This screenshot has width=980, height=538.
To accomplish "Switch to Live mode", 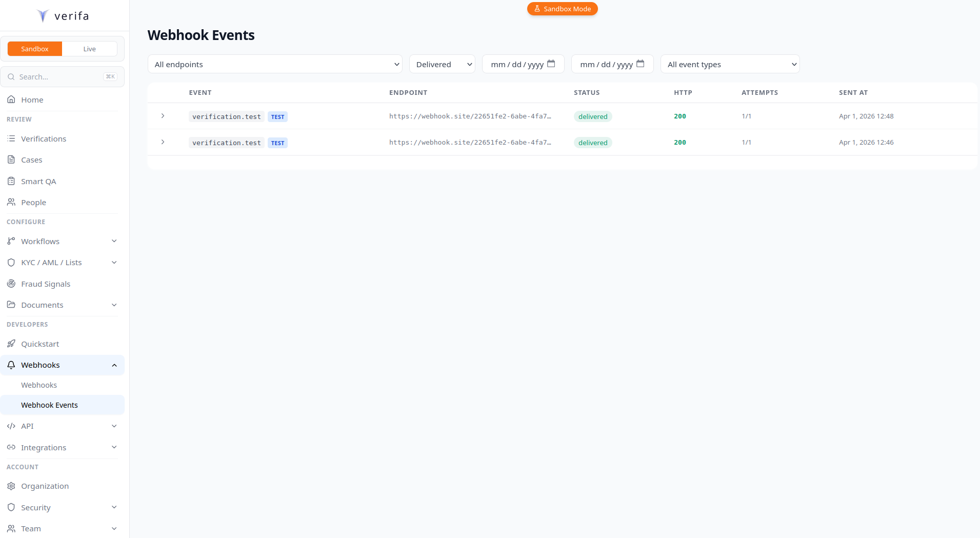I will coord(89,49).
